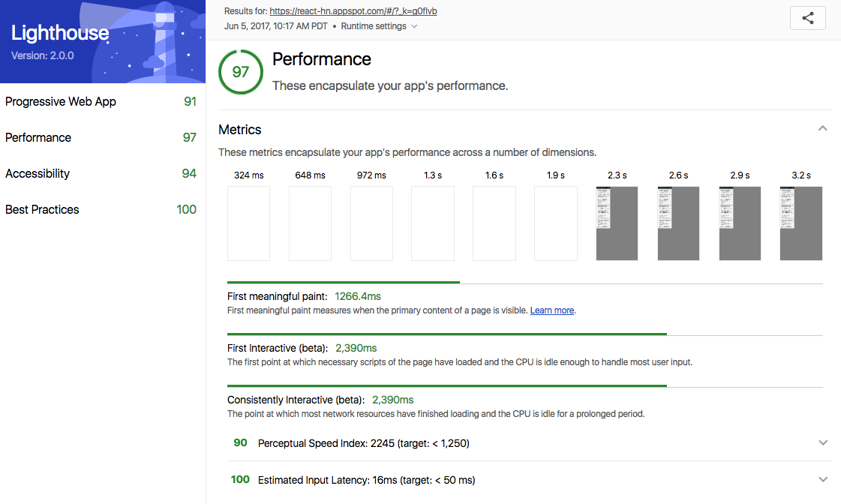Viewport: 841px width, 504px height.
Task: Click the 1.3 s filmstrip frame
Action: (432, 223)
